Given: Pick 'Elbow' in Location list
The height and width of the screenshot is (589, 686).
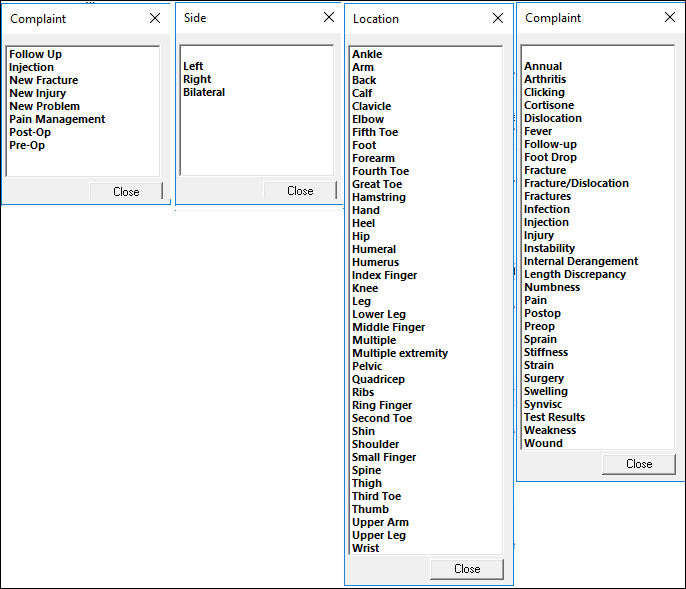Looking at the screenshot, I should point(368,119).
